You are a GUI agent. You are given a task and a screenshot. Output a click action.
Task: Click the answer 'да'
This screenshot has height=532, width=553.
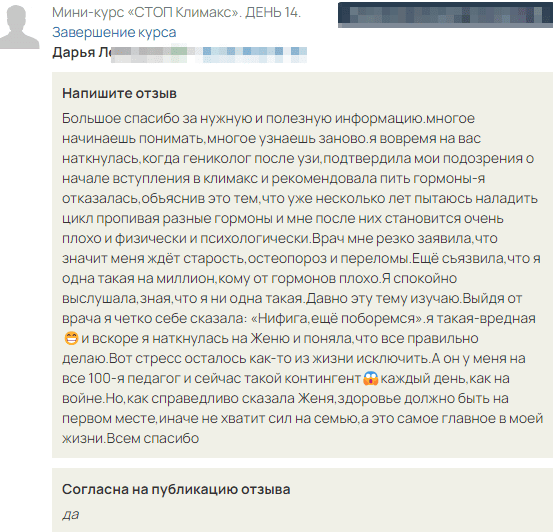click(71, 514)
